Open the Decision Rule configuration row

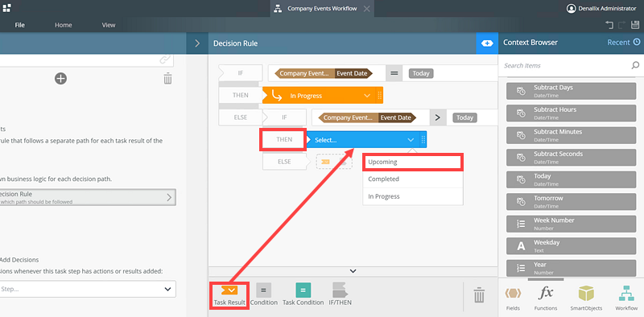[x=88, y=197]
